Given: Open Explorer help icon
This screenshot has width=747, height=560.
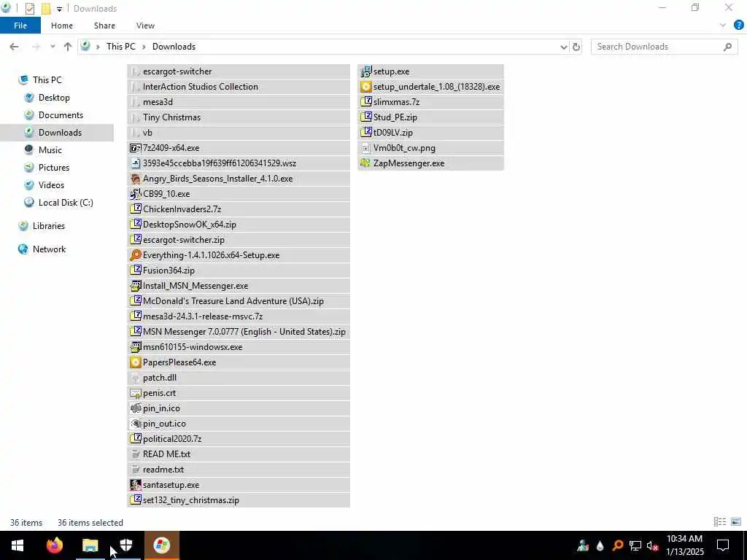Looking at the screenshot, I should (x=738, y=26).
